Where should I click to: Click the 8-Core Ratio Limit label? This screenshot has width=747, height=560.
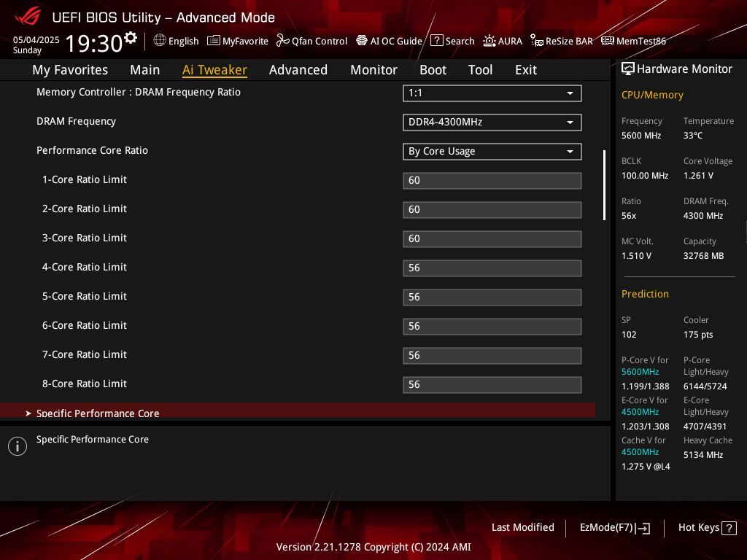(85, 384)
